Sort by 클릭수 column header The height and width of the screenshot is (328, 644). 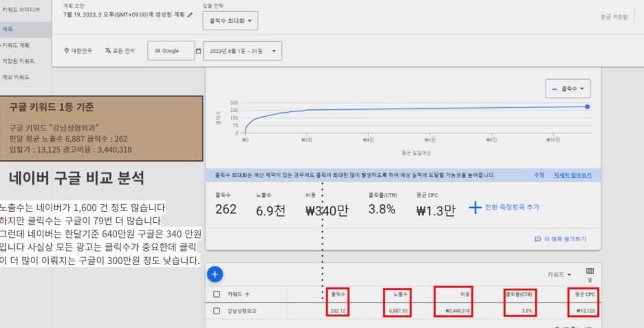pyautogui.click(x=338, y=294)
